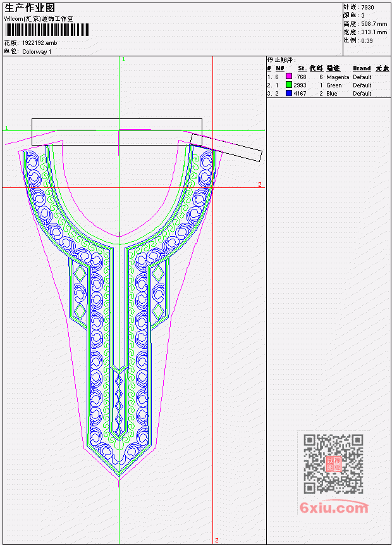
Task: Click the blue thread color swatch
Action: point(288,93)
